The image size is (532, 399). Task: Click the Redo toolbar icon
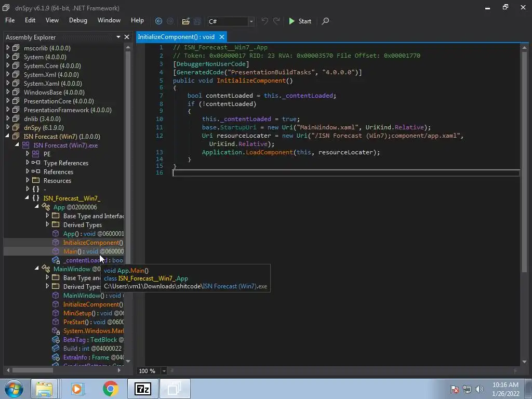coord(276,21)
